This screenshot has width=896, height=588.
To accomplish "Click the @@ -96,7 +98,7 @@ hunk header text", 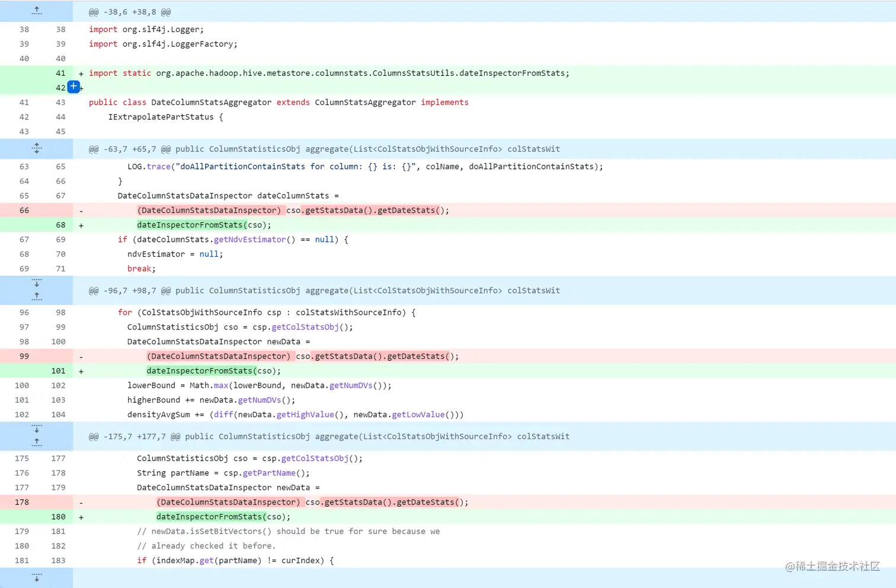I will pos(324,290).
